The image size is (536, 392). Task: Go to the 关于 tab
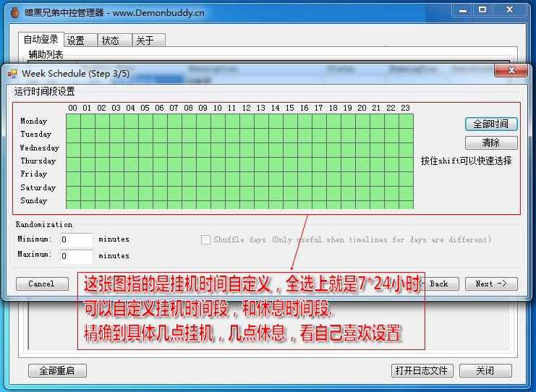[x=145, y=41]
